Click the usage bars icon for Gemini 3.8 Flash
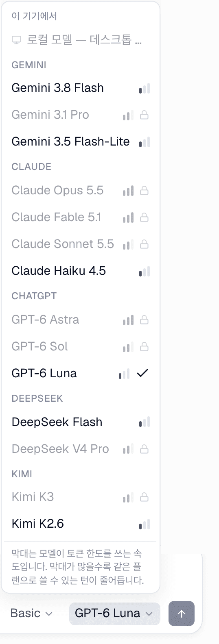Screen dimensions: 219x644 tap(145, 88)
